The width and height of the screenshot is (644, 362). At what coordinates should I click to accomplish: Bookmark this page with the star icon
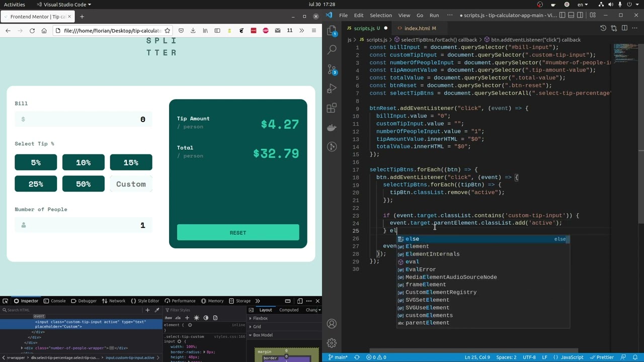168,31
